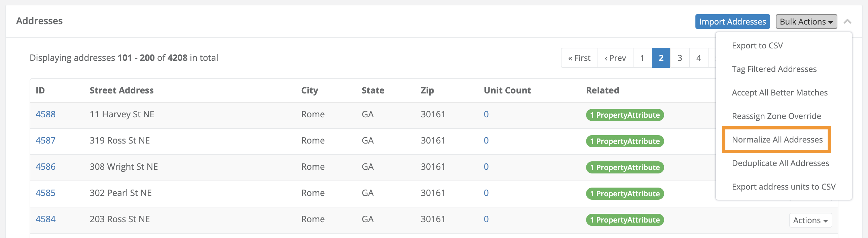Jump to page 4 of addresses

[698, 58]
